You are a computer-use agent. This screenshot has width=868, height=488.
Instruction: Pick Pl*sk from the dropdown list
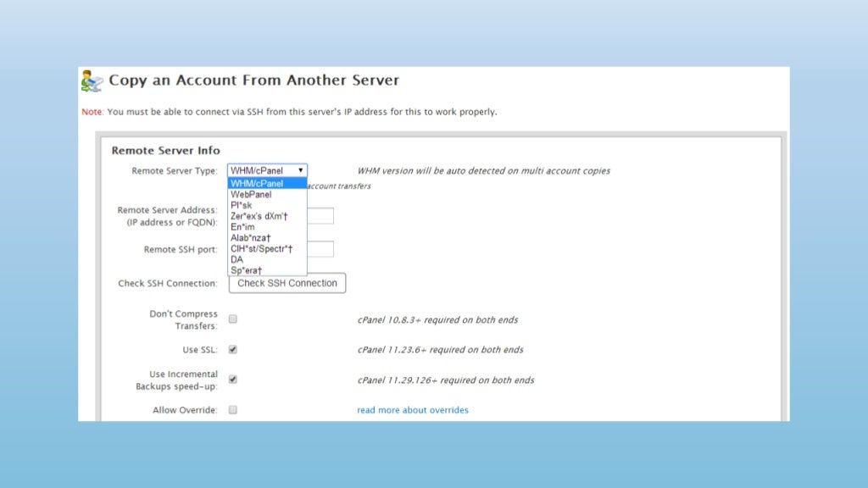tap(267, 205)
